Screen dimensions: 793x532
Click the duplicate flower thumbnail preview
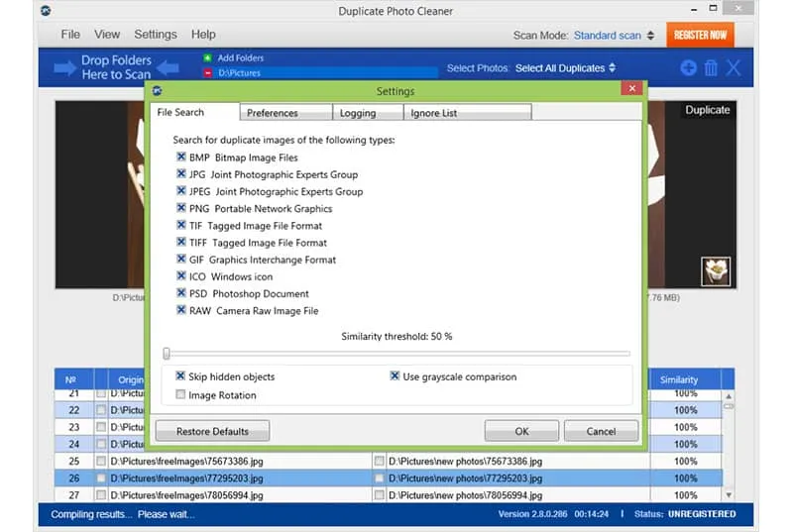point(716,271)
